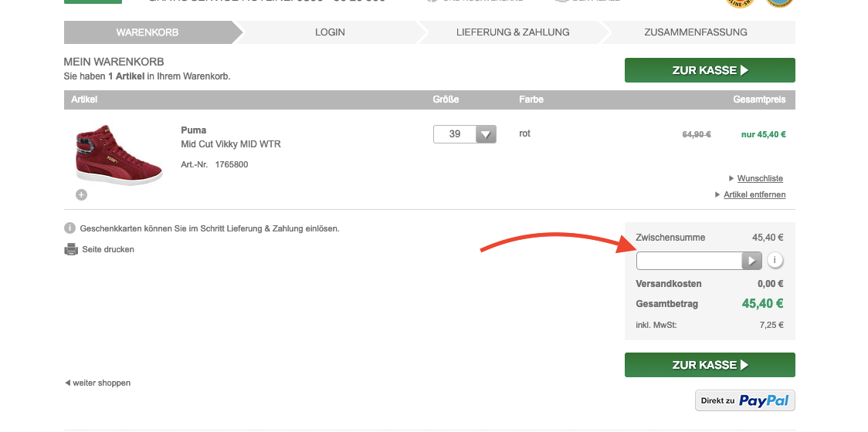Click the top ZUR KASSE button

(x=710, y=70)
